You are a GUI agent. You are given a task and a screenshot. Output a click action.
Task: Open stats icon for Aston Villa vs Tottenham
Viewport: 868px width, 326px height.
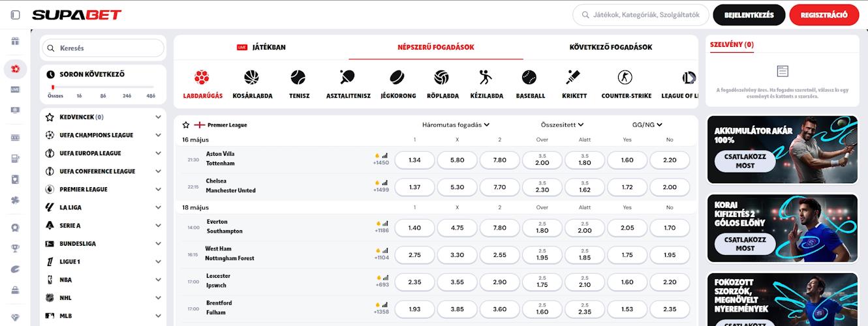385,155
